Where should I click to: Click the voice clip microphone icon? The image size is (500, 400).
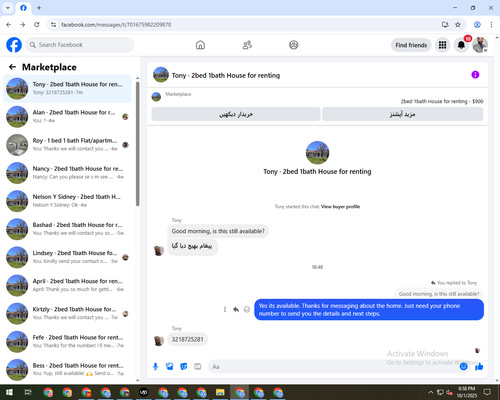point(155,367)
